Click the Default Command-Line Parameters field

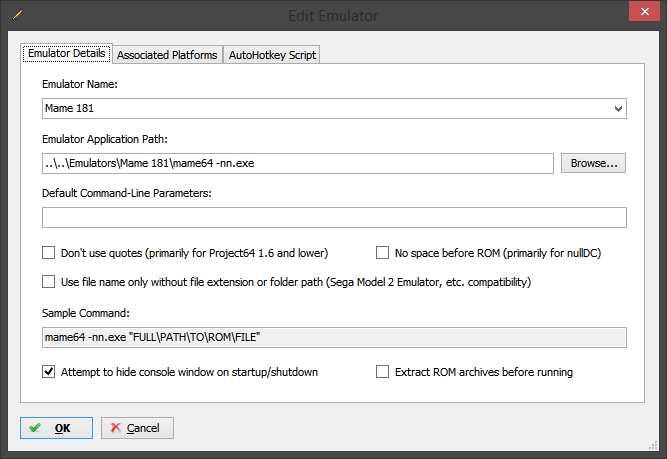pyautogui.click(x=334, y=217)
